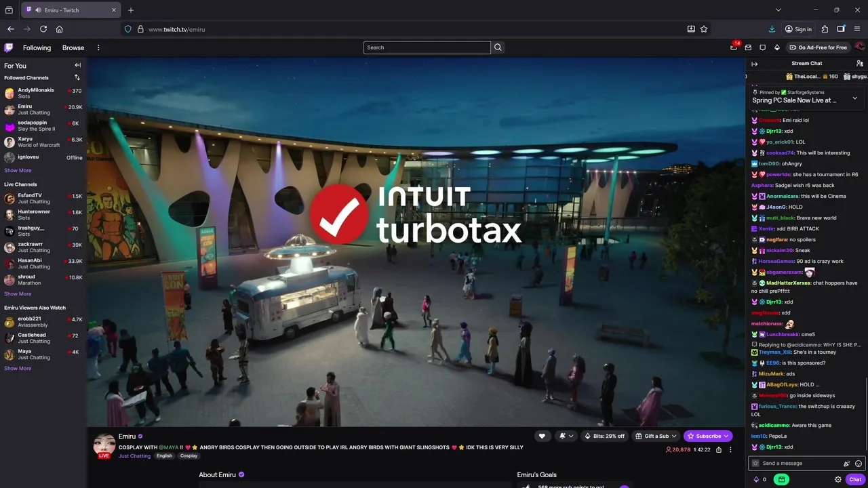
Task: Open stream options three-dot menu
Action: pos(730,449)
